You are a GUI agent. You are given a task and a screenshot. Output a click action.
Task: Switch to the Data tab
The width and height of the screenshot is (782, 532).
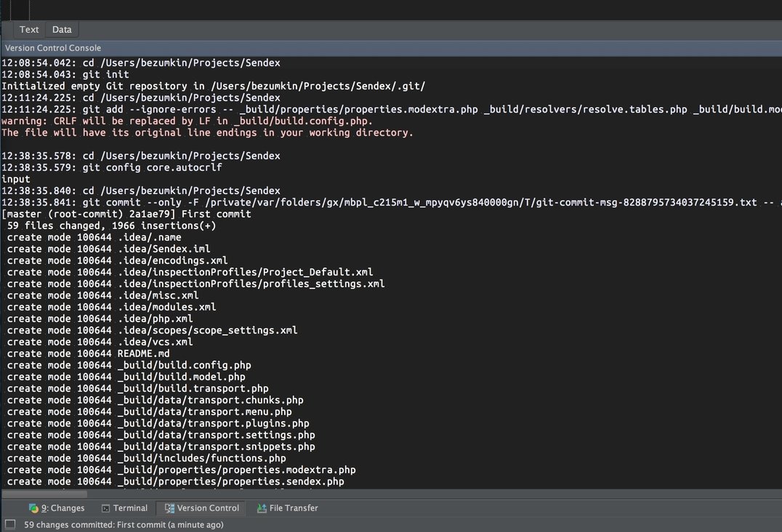62,30
